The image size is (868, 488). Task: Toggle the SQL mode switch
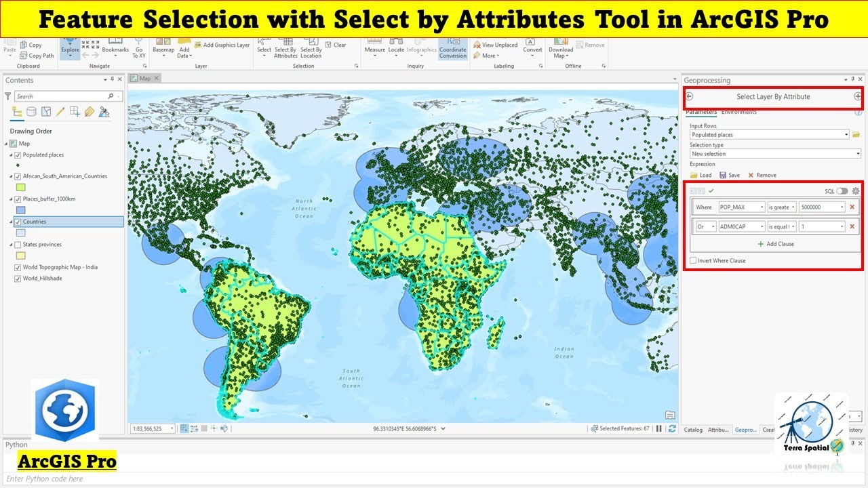point(842,191)
